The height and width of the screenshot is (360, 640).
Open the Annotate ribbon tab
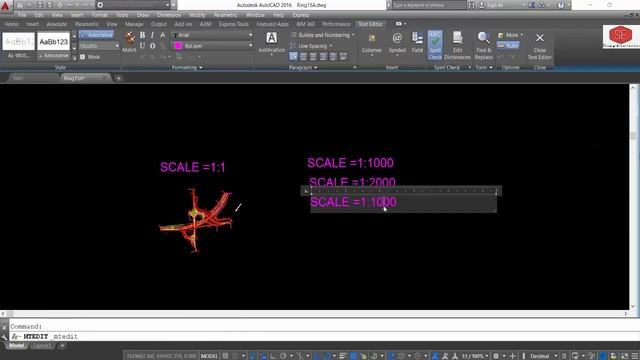coord(57,24)
